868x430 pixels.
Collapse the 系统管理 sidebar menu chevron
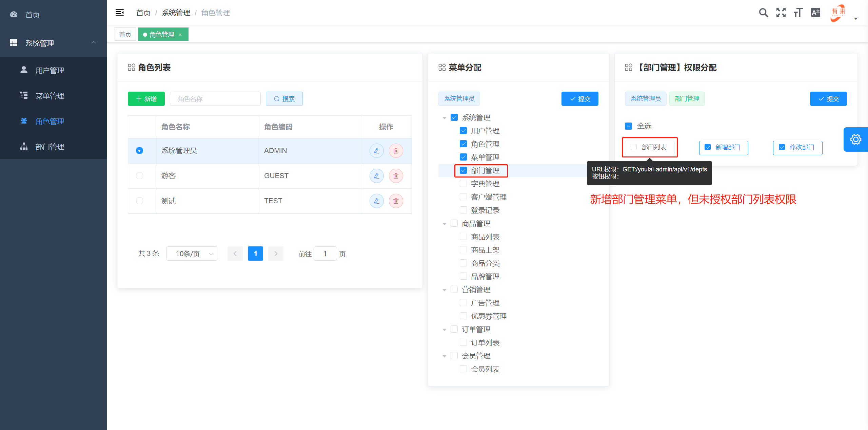point(94,43)
